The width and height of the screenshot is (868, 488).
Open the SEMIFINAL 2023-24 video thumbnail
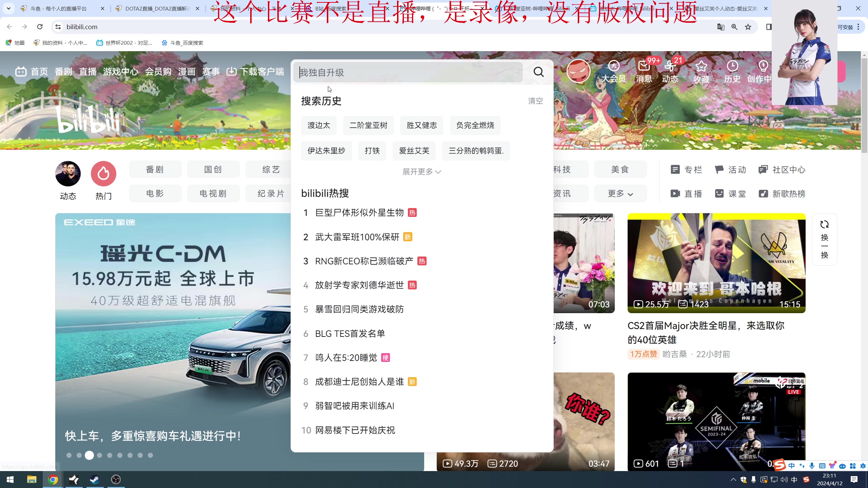tap(716, 422)
